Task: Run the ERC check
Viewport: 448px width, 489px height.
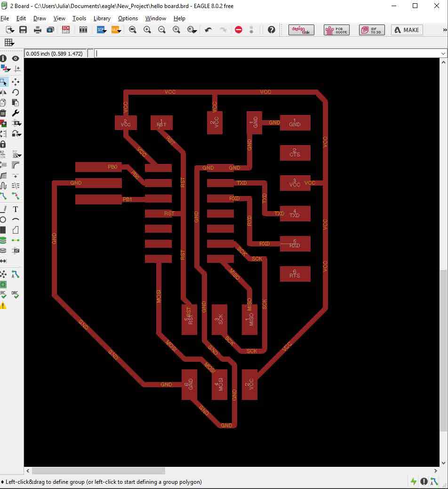Action: point(3,295)
